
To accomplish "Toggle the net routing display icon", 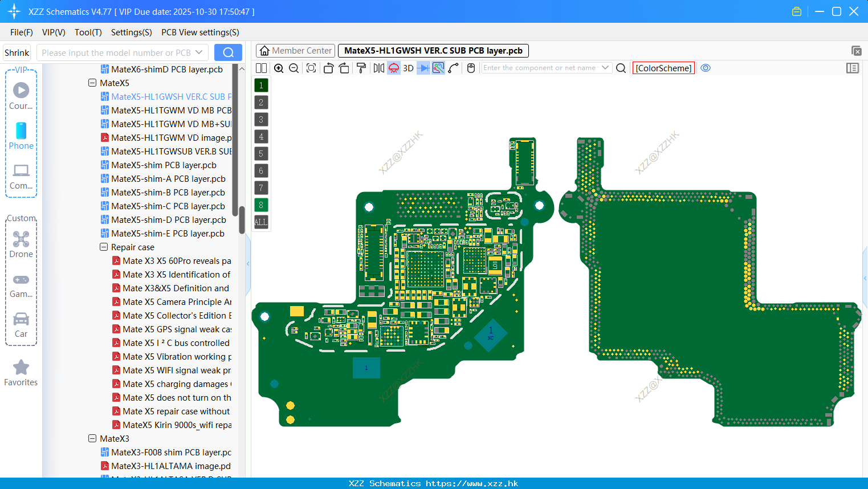I will pos(438,68).
